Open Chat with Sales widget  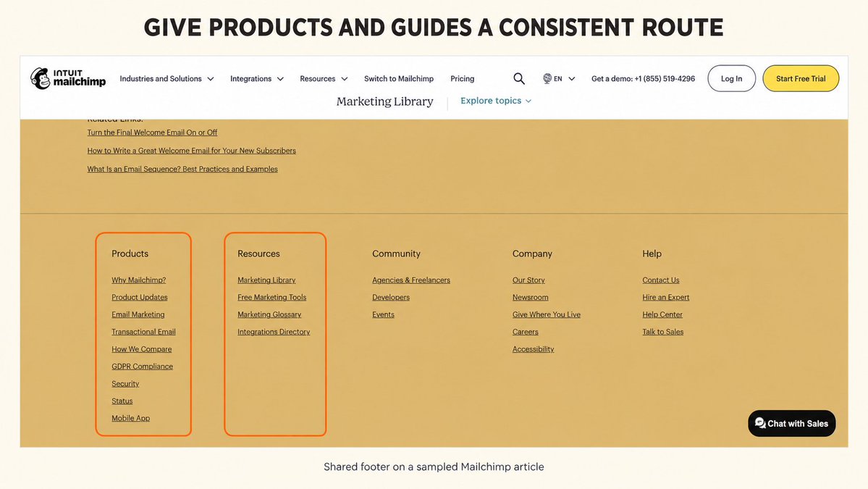(791, 424)
